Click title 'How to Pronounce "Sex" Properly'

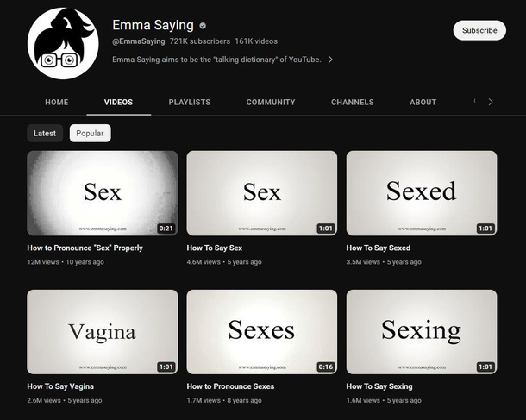85,248
